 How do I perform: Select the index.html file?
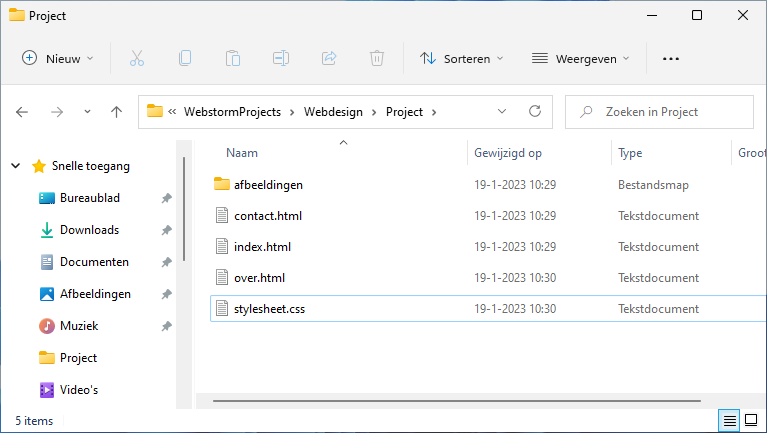[262, 247]
